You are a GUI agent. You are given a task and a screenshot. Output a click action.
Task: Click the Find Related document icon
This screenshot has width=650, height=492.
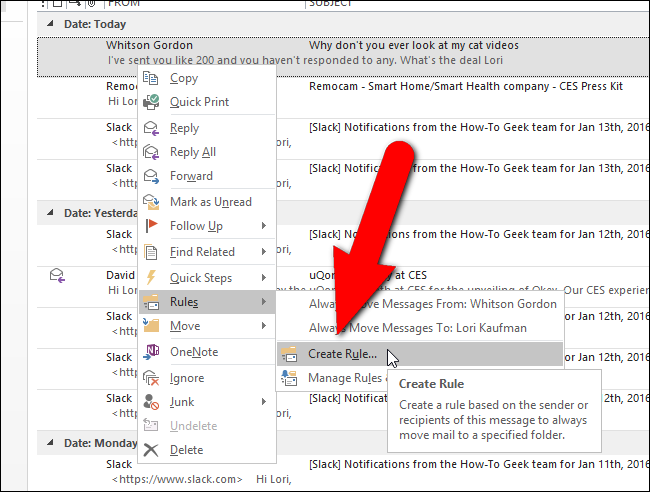coord(151,252)
